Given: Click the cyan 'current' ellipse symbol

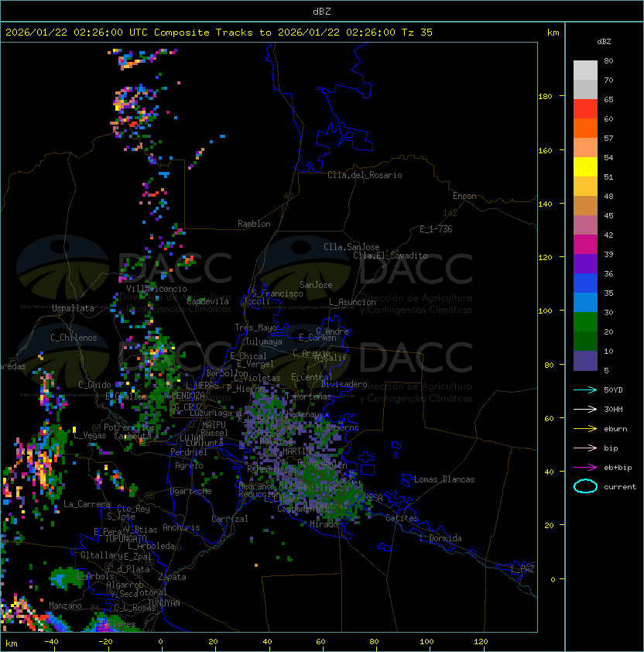Looking at the screenshot, I should [585, 486].
